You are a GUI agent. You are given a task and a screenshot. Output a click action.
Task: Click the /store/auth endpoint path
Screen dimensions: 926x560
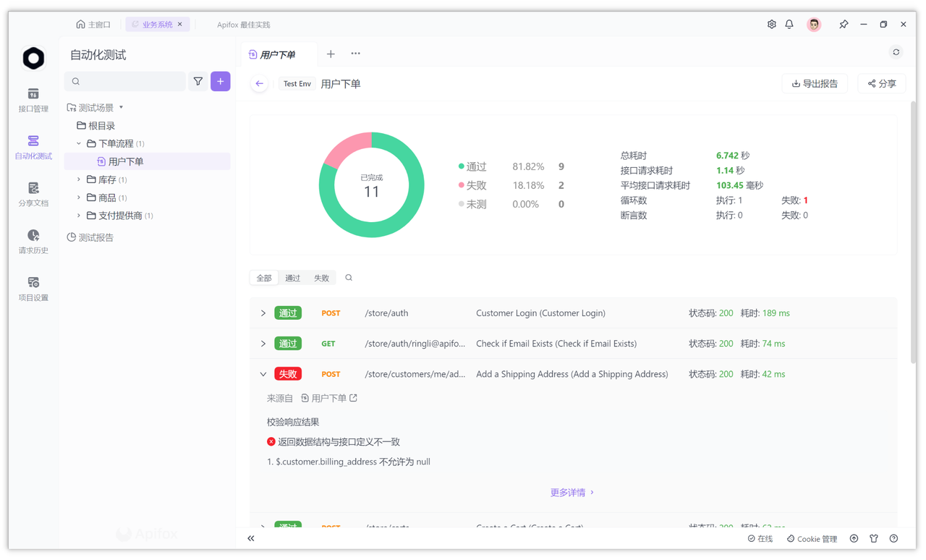[386, 313]
